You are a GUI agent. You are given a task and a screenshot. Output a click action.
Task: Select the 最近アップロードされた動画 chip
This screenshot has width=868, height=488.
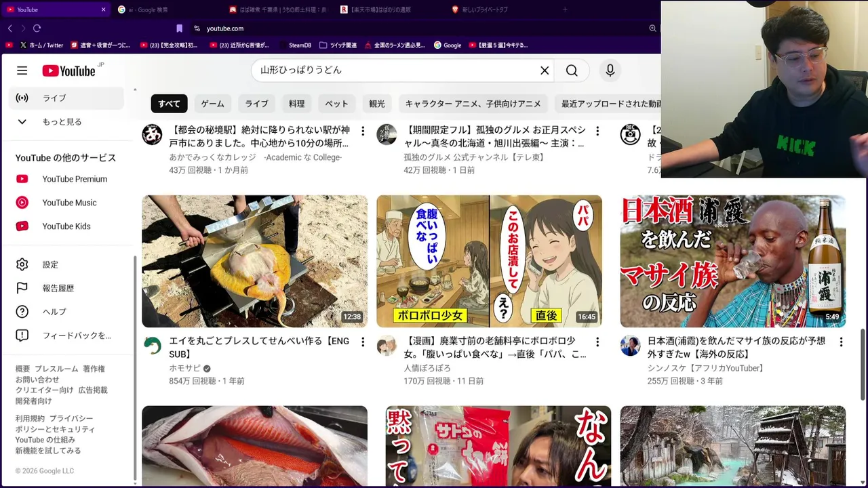[608, 104]
